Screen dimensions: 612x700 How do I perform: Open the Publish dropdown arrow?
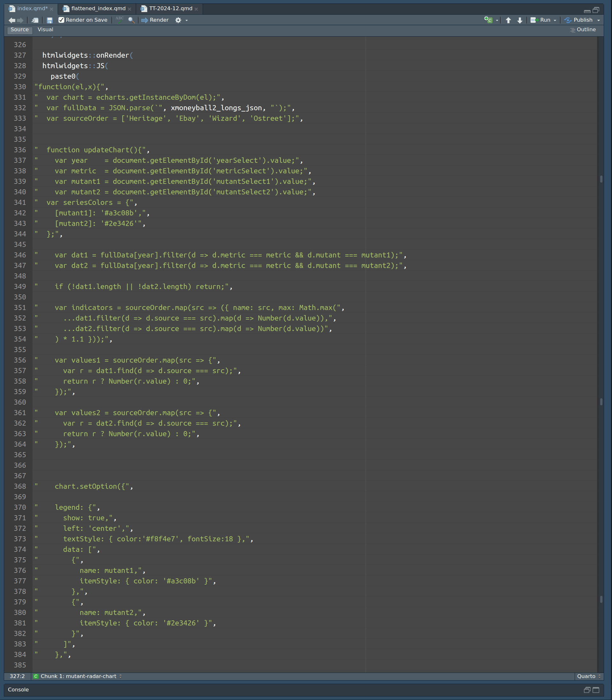[x=598, y=20]
